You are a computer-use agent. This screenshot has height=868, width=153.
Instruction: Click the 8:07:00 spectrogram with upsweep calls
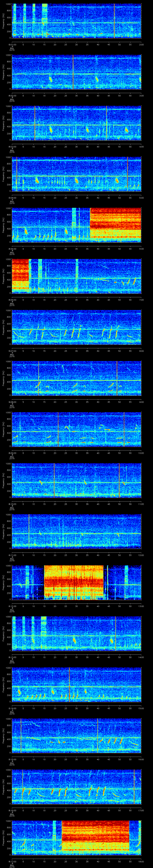pyautogui.click(x=77, y=327)
